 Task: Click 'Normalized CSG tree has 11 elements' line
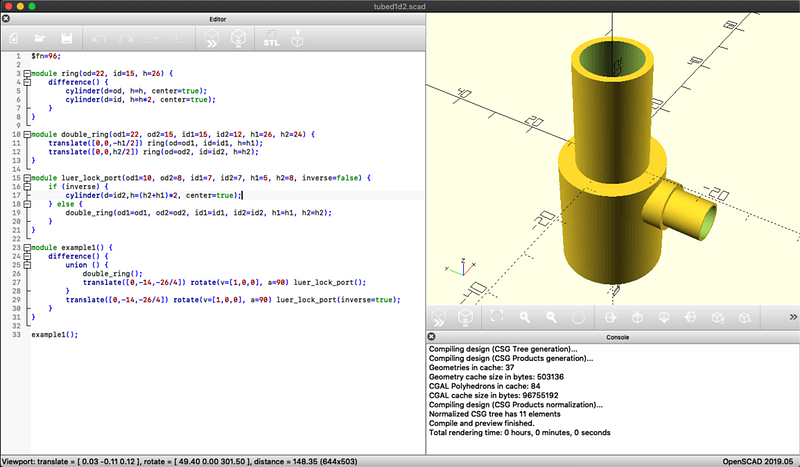(x=495, y=414)
